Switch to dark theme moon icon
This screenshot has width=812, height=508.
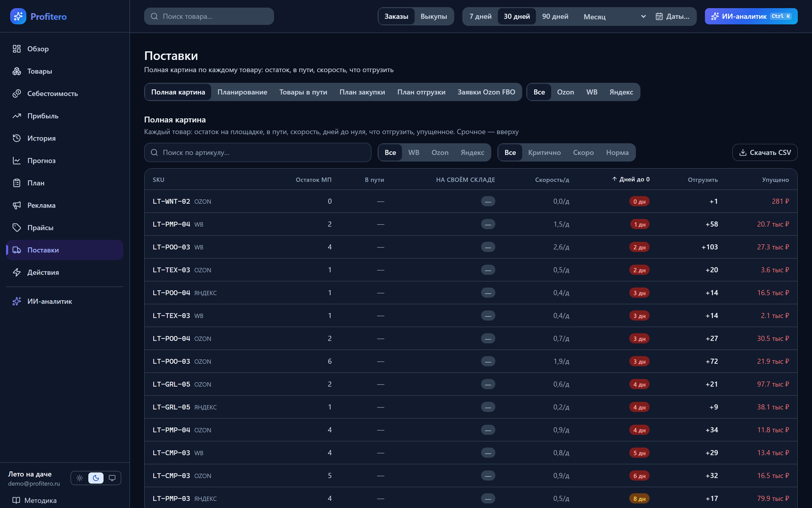(x=96, y=478)
